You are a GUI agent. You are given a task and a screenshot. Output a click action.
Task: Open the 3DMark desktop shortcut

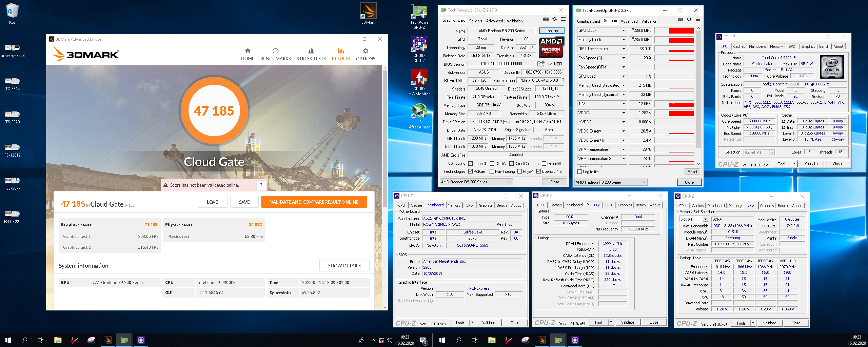point(368,14)
